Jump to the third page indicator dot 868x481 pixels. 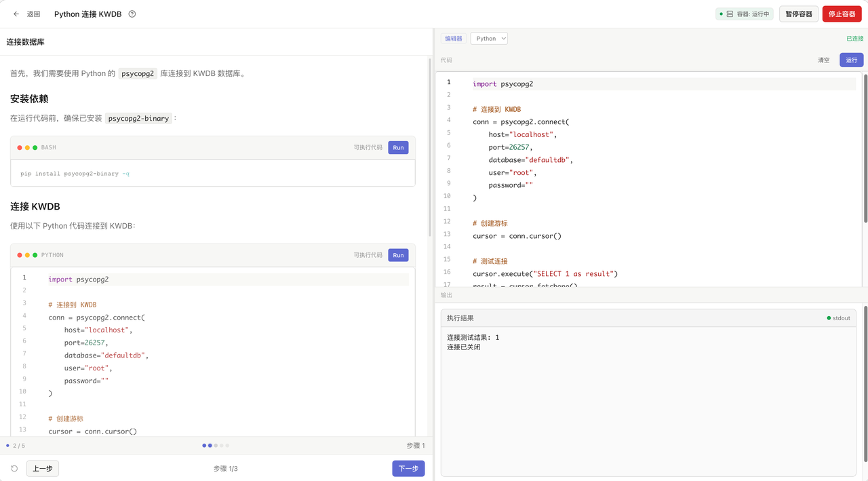(216, 446)
